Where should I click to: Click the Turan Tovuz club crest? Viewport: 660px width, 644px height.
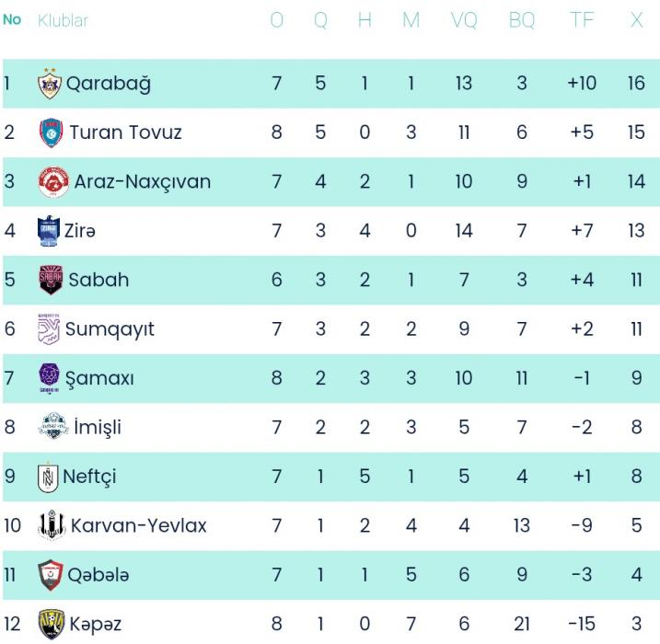tap(50, 132)
